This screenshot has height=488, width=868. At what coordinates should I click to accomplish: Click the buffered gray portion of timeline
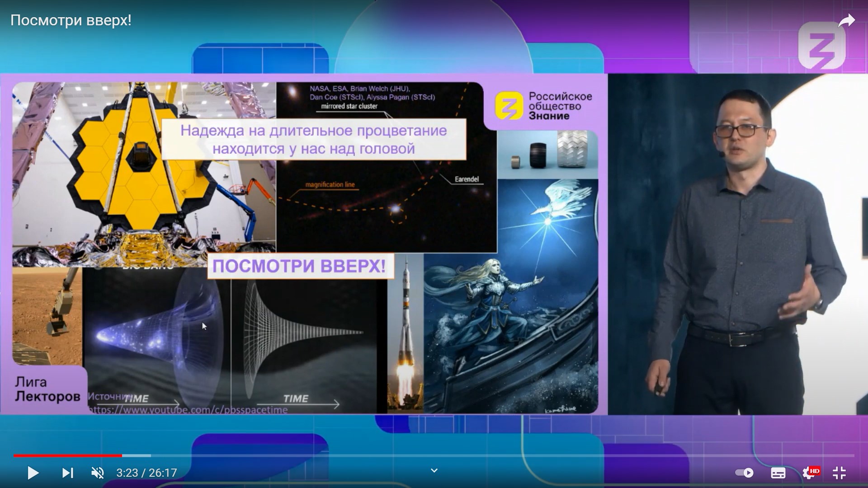[x=137, y=455]
